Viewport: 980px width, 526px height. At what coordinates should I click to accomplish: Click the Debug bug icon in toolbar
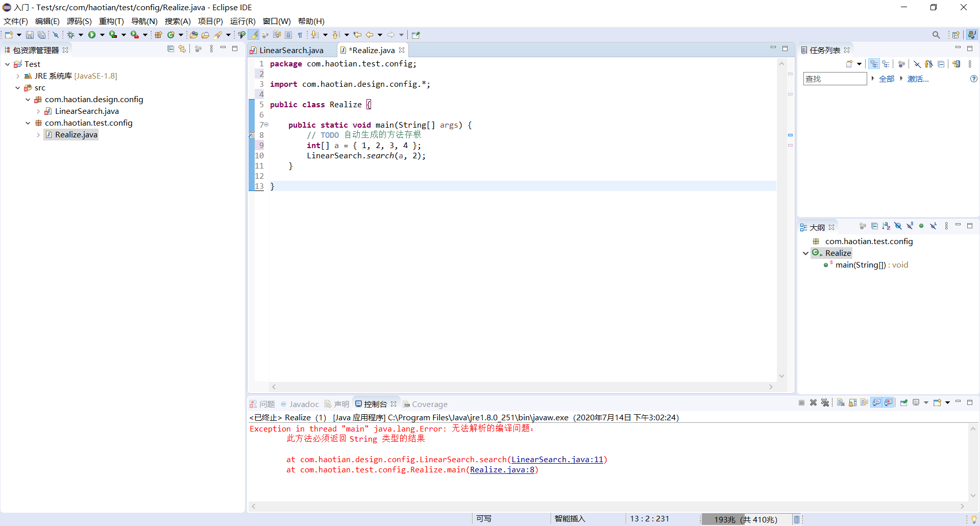(x=71, y=35)
